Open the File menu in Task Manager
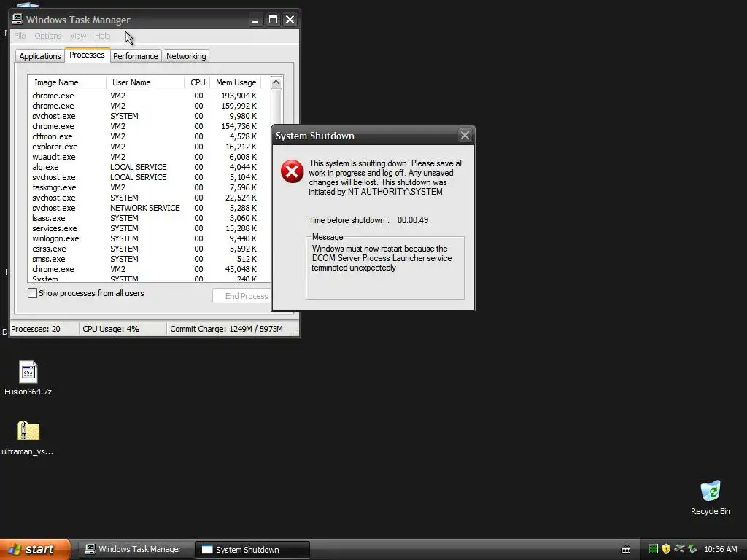Screen dimensions: 747x560 [x=20, y=36]
